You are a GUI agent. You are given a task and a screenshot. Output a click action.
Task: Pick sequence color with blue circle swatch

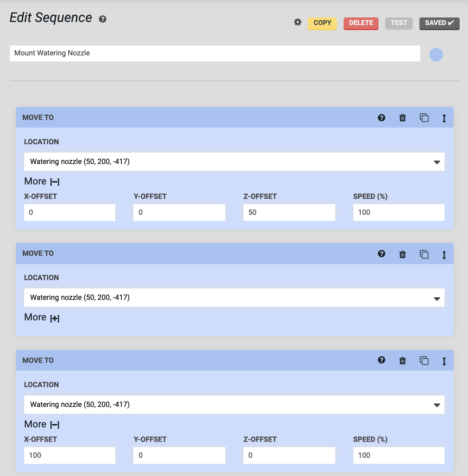click(x=436, y=55)
